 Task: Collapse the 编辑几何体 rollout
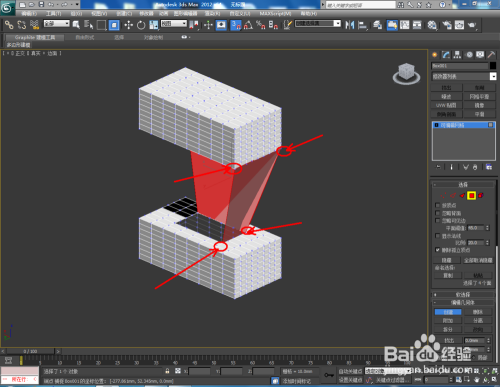[463, 303]
